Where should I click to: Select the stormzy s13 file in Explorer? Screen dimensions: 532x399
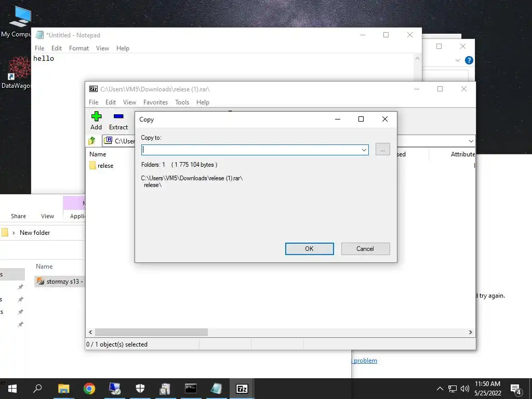pos(60,281)
